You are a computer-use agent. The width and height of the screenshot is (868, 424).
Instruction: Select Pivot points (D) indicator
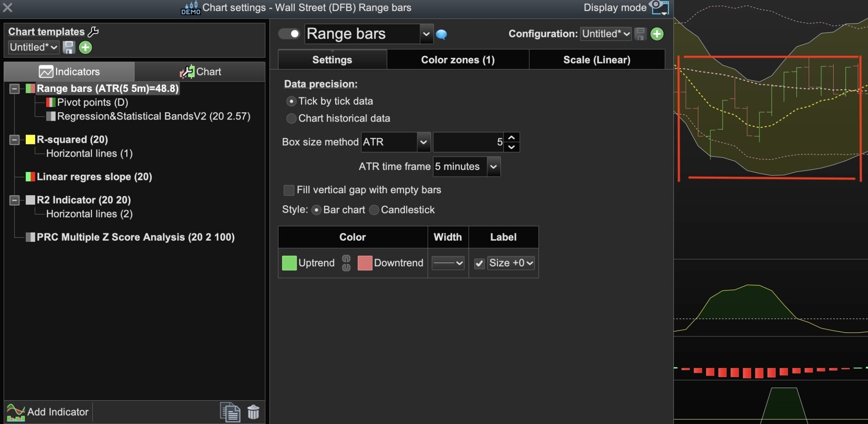tap(92, 103)
